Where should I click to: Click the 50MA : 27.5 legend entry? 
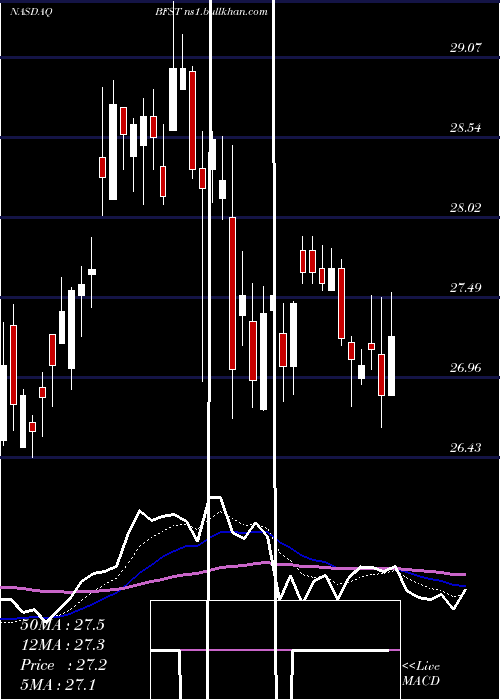tap(62, 625)
